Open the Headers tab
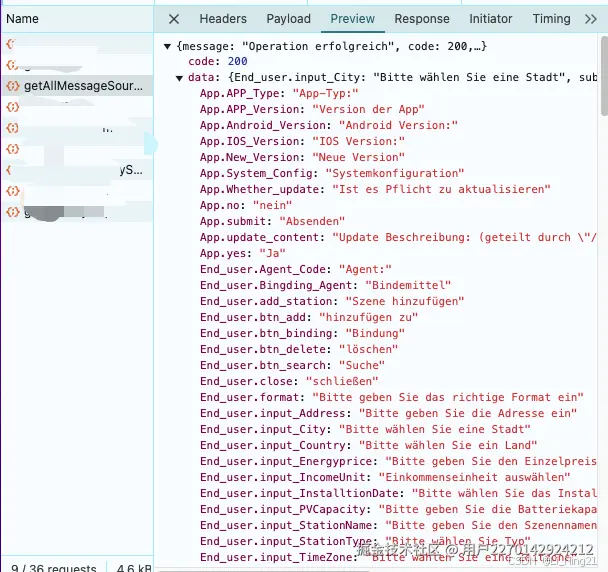 coord(223,19)
